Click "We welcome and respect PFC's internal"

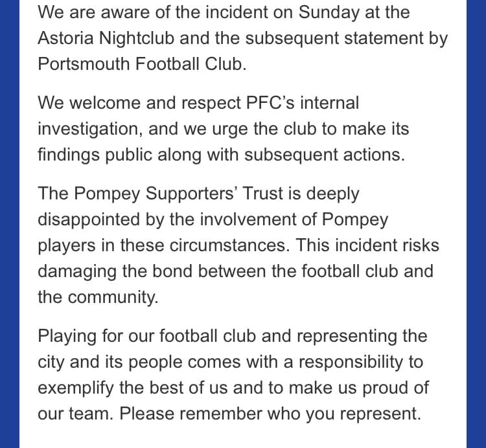point(198,102)
